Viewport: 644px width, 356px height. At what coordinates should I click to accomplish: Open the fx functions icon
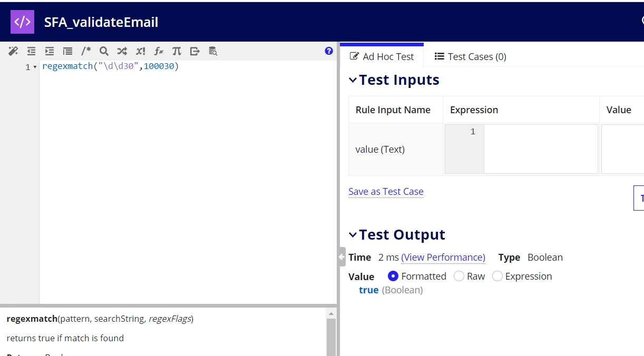coord(159,51)
